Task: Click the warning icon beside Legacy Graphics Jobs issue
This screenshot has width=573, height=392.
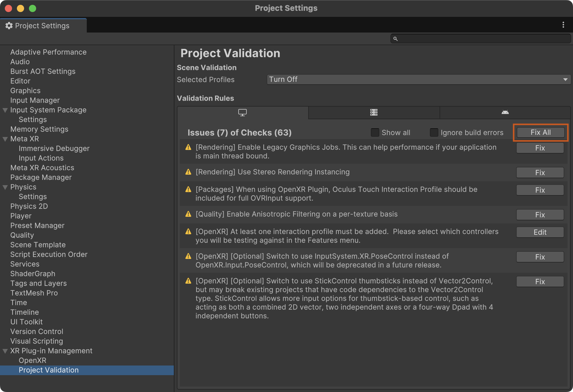Action: pos(188,147)
